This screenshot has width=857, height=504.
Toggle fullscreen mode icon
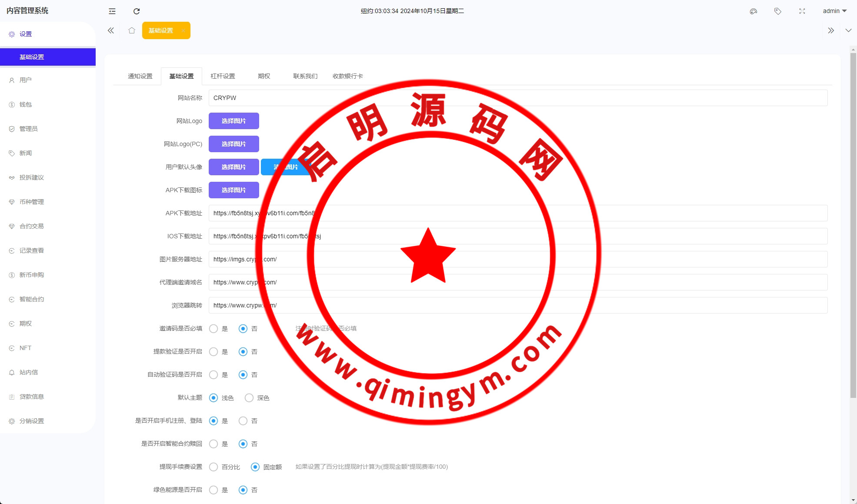tap(802, 11)
